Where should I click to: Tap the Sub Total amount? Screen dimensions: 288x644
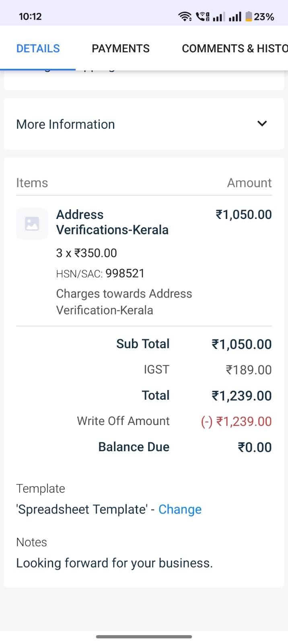242,344
